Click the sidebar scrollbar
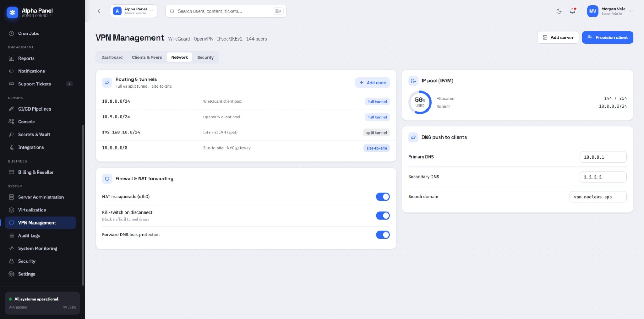644x319 pixels. [x=83, y=205]
